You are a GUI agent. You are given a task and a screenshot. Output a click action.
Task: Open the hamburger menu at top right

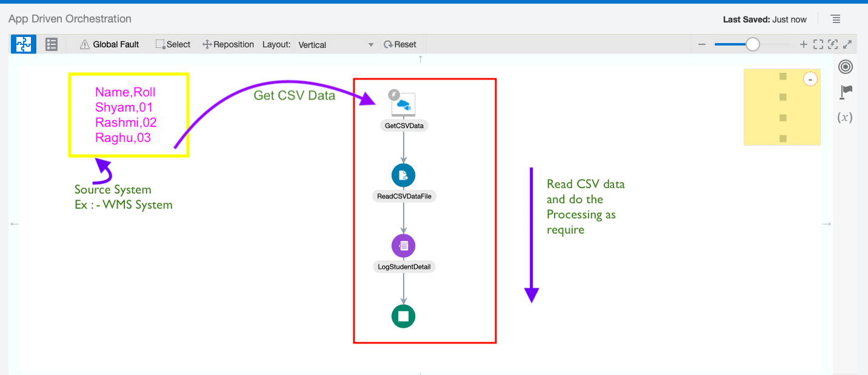click(836, 19)
